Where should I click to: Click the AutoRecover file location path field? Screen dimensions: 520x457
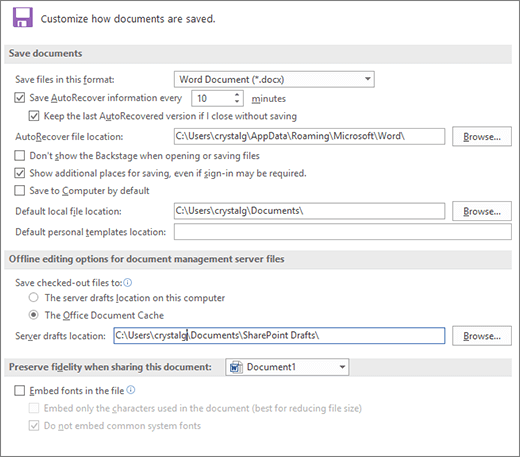(x=309, y=136)
